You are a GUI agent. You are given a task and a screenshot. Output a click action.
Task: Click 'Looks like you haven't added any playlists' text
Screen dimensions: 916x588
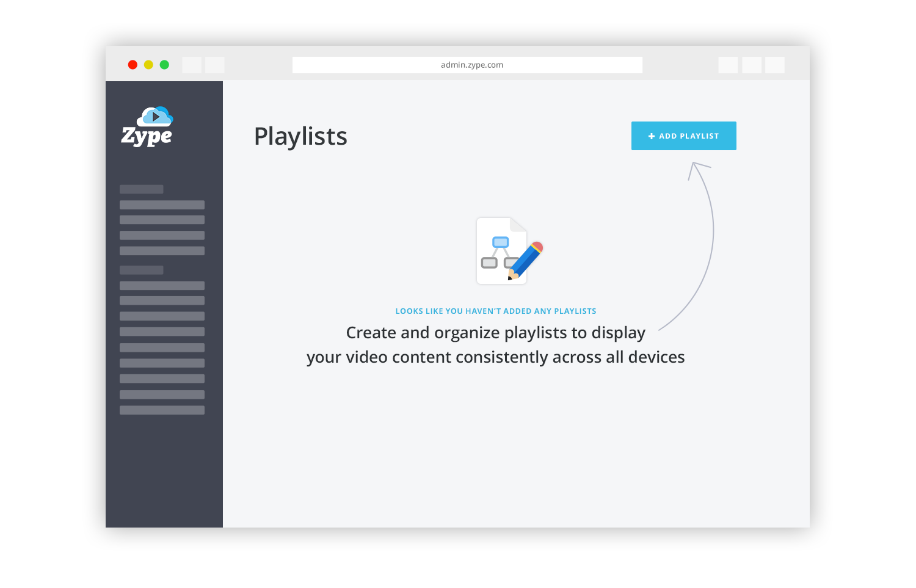[496, 311]
